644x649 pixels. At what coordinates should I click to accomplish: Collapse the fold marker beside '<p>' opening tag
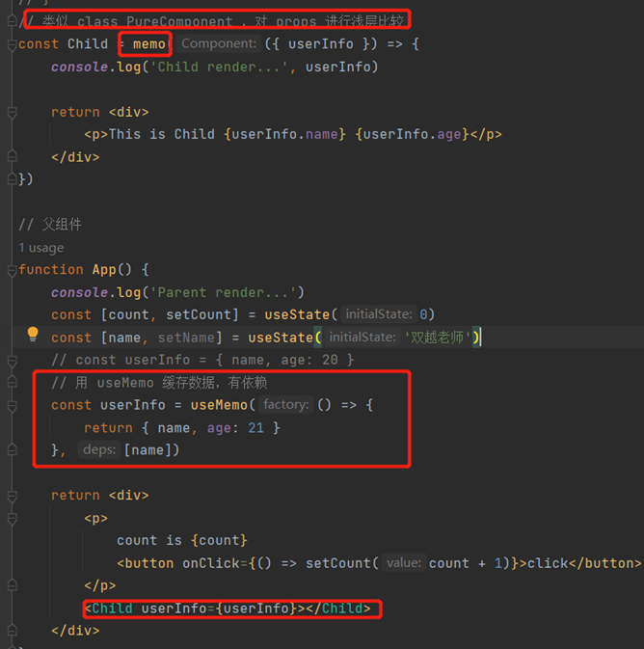point(12,519)
